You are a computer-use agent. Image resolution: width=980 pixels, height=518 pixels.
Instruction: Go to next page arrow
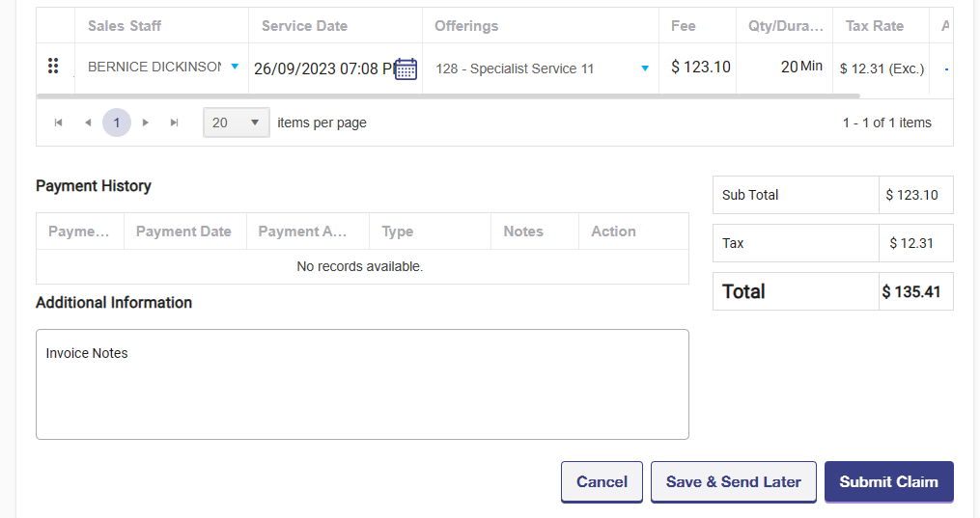point(146,123)
